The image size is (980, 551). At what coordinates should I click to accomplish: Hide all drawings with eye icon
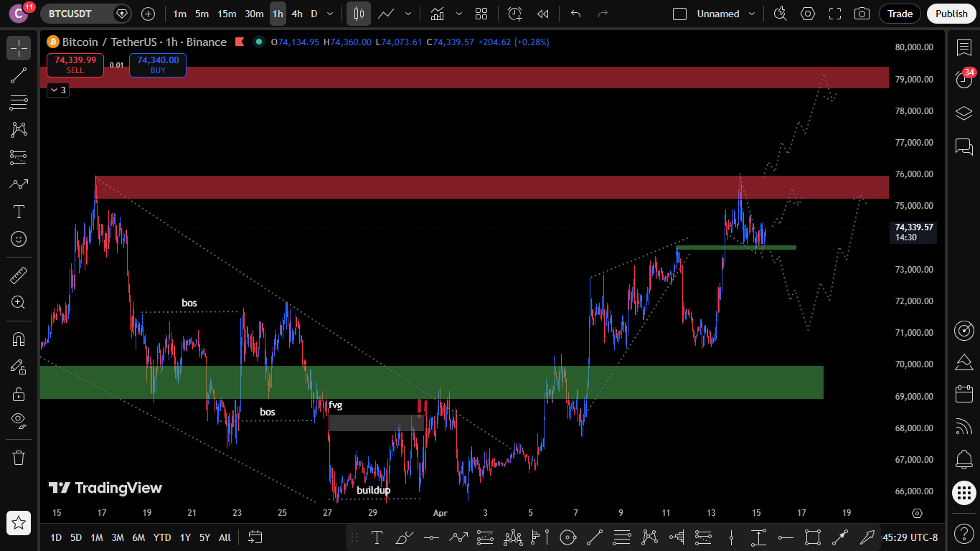coord(19,421)
